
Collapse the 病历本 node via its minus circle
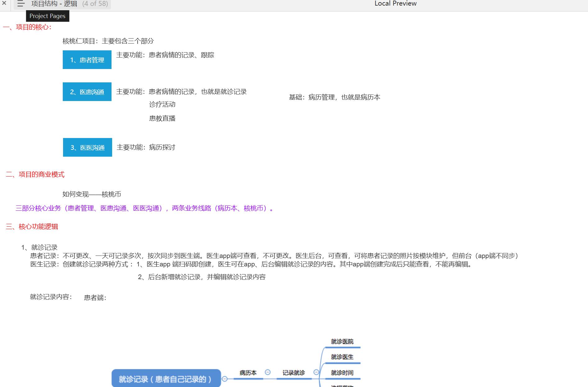tap(267, 372)
